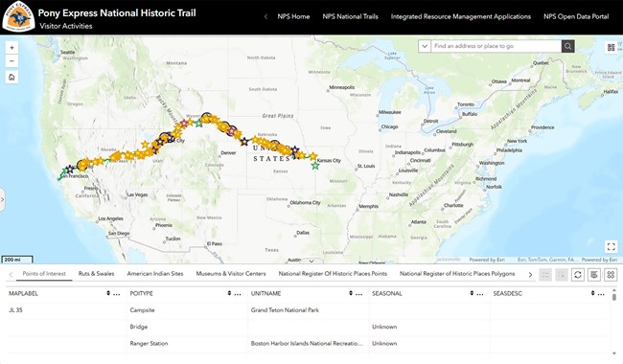Screen dimensions: 623x364
Task: Sort the MAPLABEL column
Action: pos(108,293)
